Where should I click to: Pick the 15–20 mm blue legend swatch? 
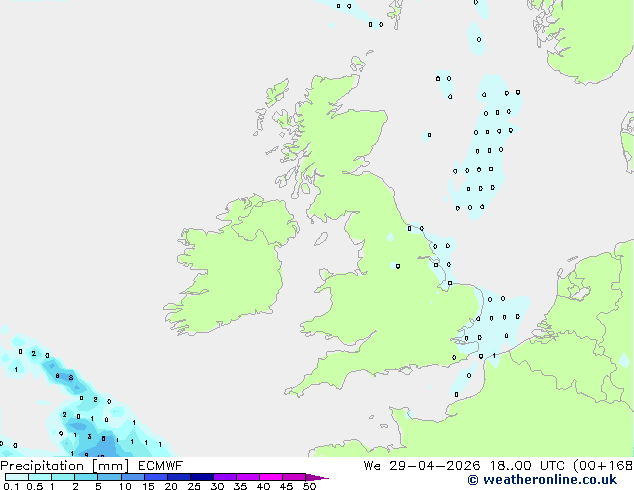click(x=156, y=477)
